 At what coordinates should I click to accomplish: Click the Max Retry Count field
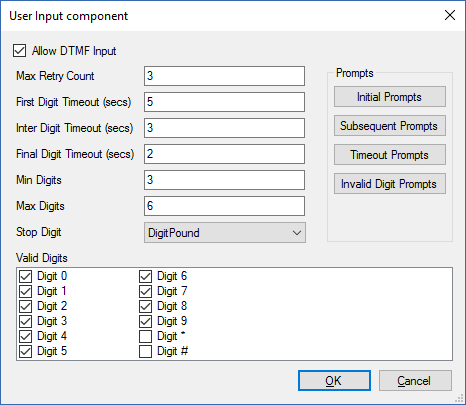224,76
